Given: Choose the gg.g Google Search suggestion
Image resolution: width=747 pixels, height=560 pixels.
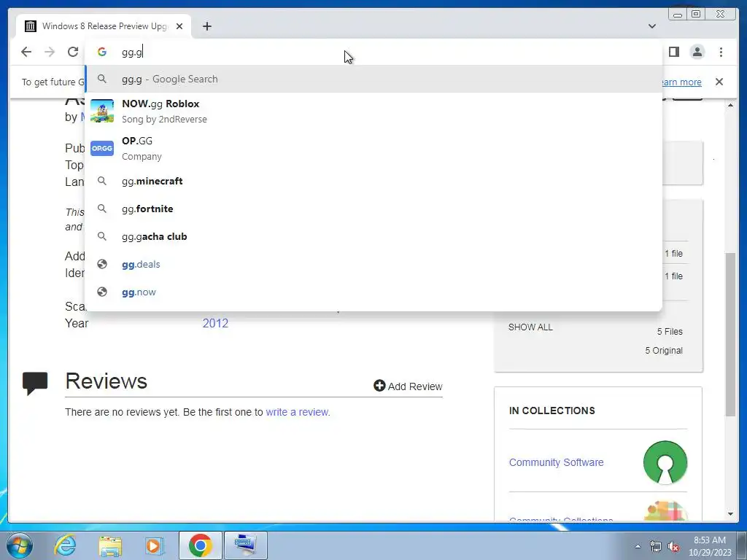Looking at the screenshot, I should click(x=373, y=79).
